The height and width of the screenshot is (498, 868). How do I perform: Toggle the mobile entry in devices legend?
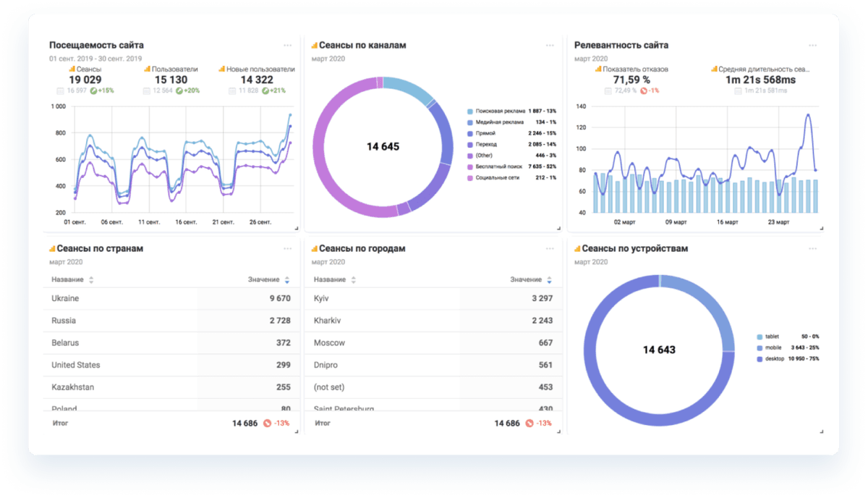[773, 348]
